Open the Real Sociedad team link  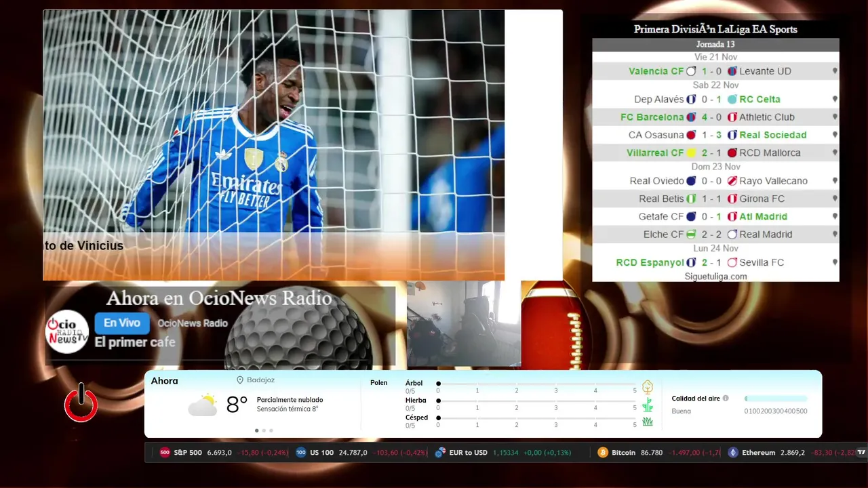[x=773, y=135]
